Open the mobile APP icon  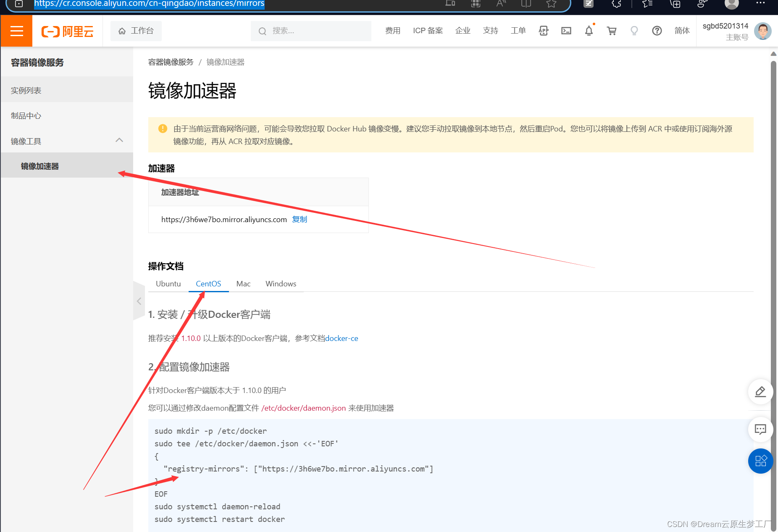[x=544, y=31]
